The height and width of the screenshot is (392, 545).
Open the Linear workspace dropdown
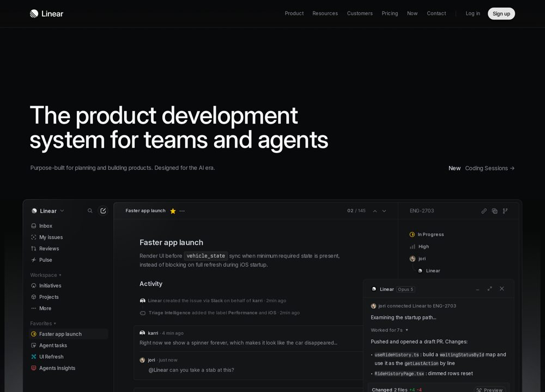point(48,211)
